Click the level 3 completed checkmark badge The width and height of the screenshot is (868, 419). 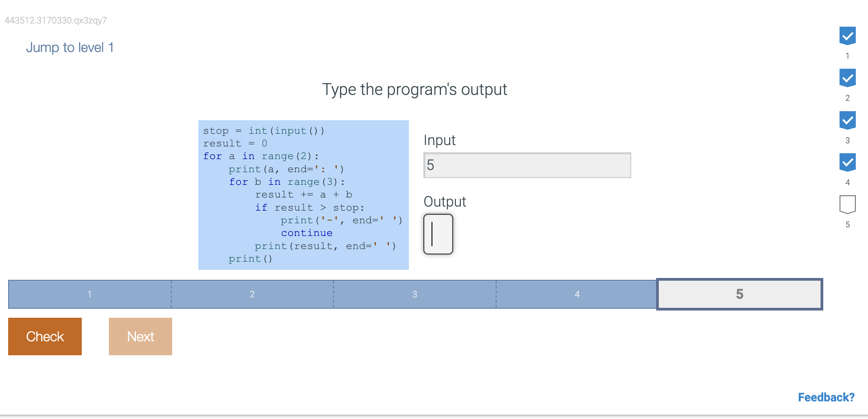847,120
